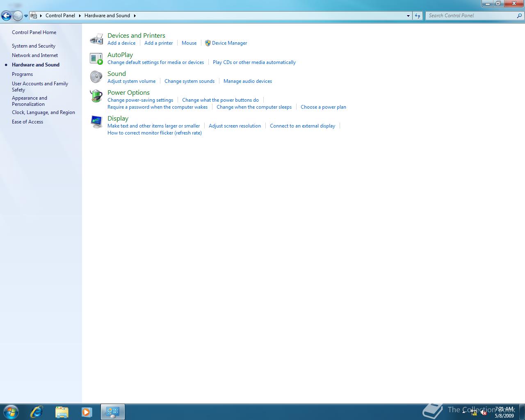Open Windows Explorer from taskbar
525x420 pixels.
click(62, 412)
